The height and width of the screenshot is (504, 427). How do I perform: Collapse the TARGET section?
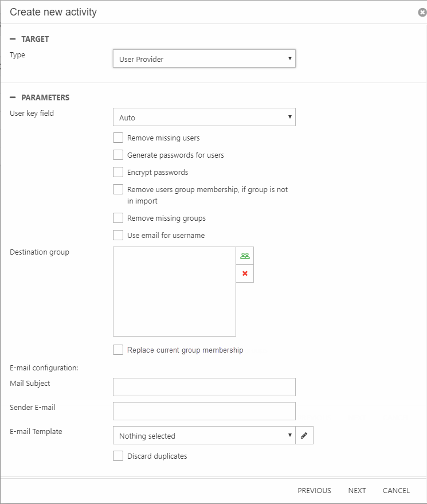coord(13,39)
